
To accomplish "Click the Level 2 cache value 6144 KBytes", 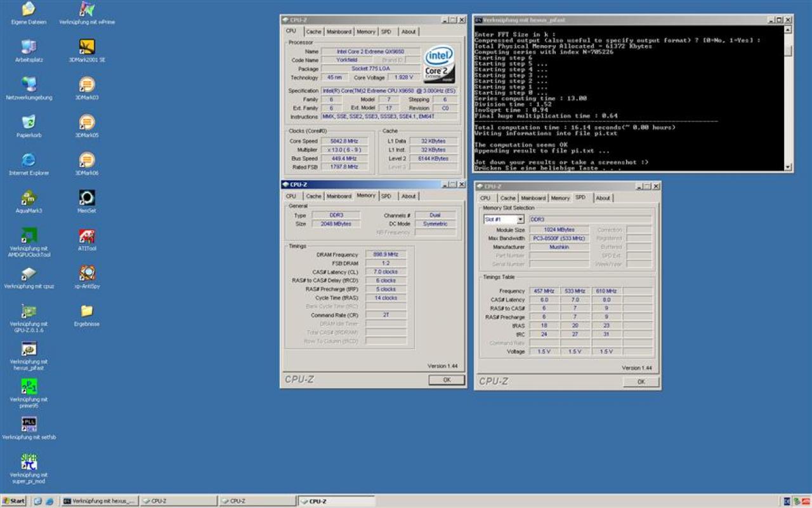I will 433,158.
